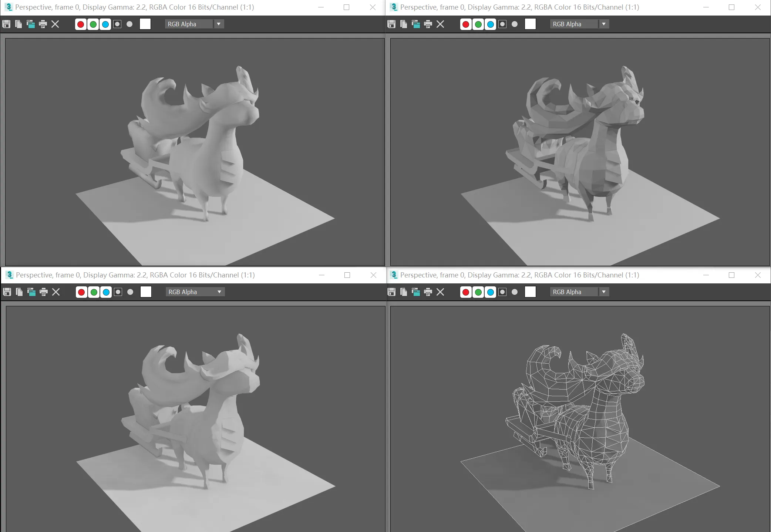Open white color swatch in top-left window
This screenshot has height=532, width=771.
click(x=145, y=24)
